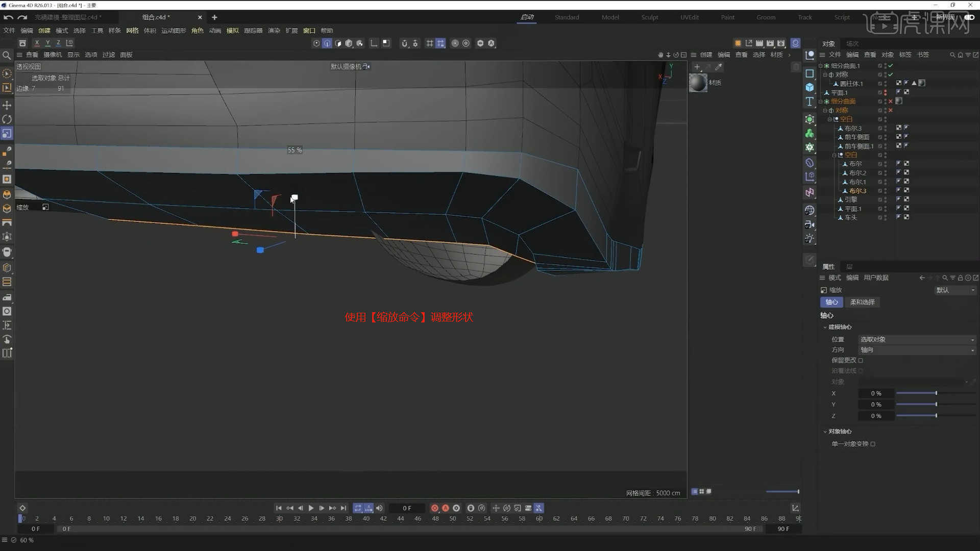Open the 方向 轴向 dropdown

tap(917, 350)
